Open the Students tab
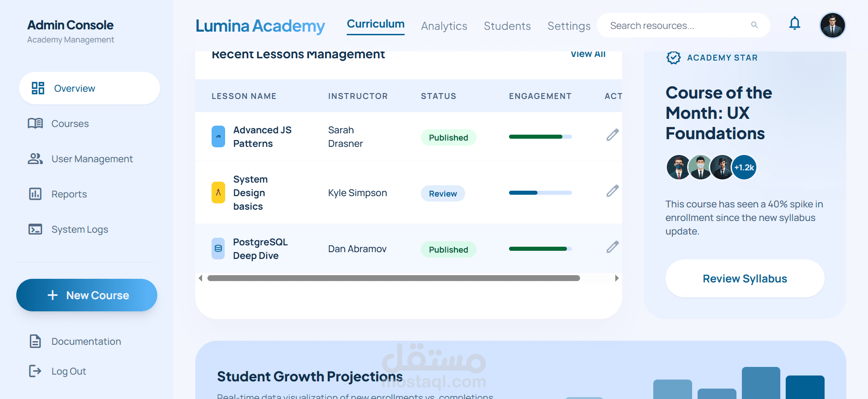Image resolution: width=868 pixels, height=399 pixels. [507, 26]
